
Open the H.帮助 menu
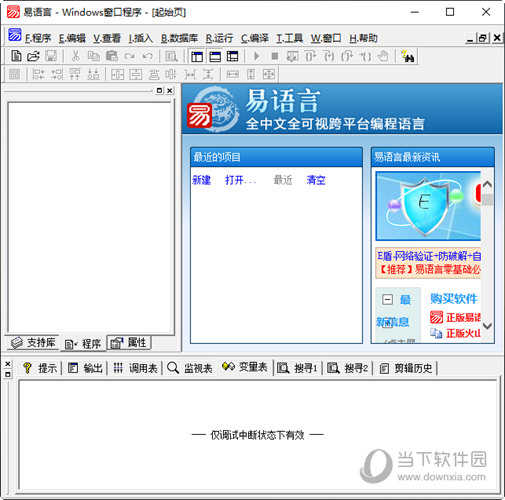(363, 38)
